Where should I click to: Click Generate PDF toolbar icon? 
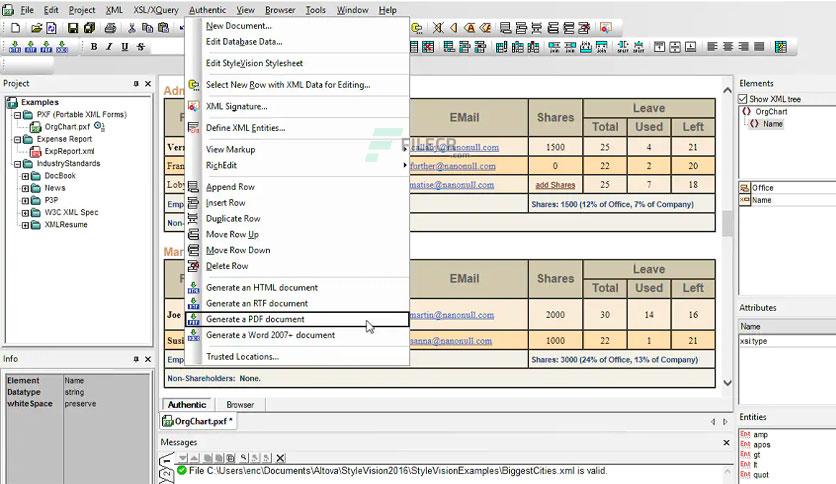click(46, 47)
